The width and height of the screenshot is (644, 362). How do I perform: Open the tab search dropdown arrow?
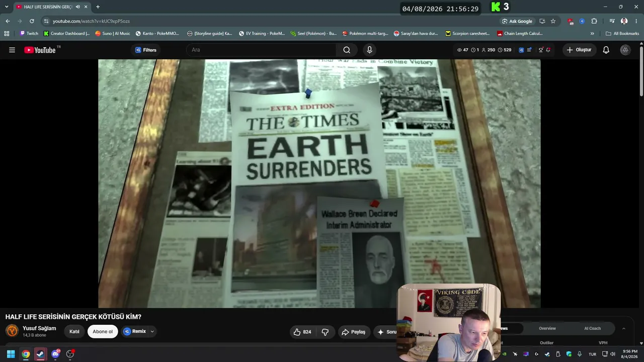[7, 7]
